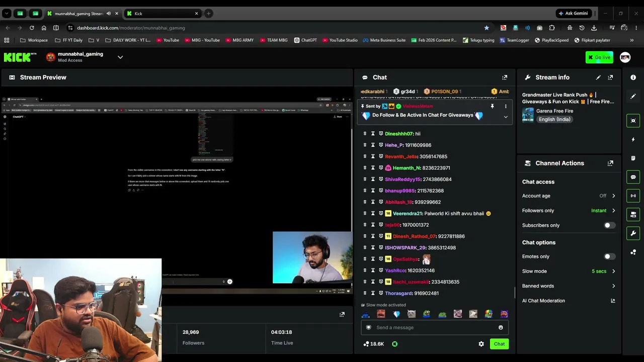
Task: Open the TeamLogger bookmark
Action: 515,40
